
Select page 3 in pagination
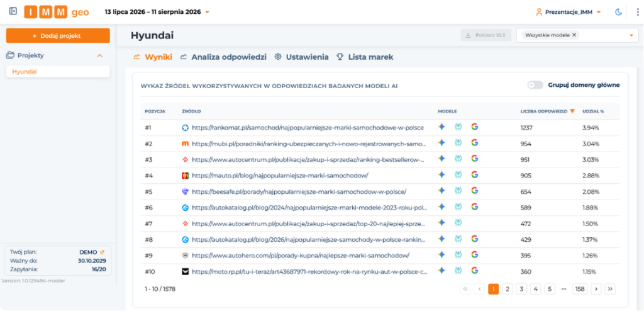pos(521,289)
